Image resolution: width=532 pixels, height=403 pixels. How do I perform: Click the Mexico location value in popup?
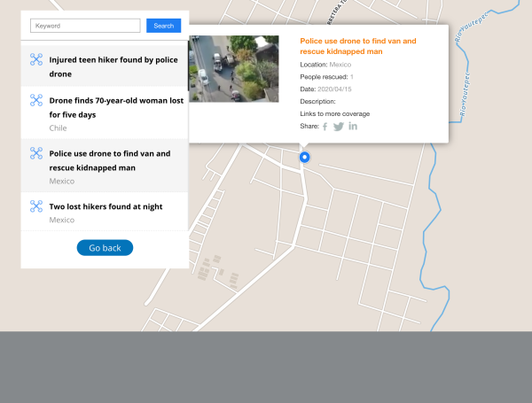pos(340,65)
